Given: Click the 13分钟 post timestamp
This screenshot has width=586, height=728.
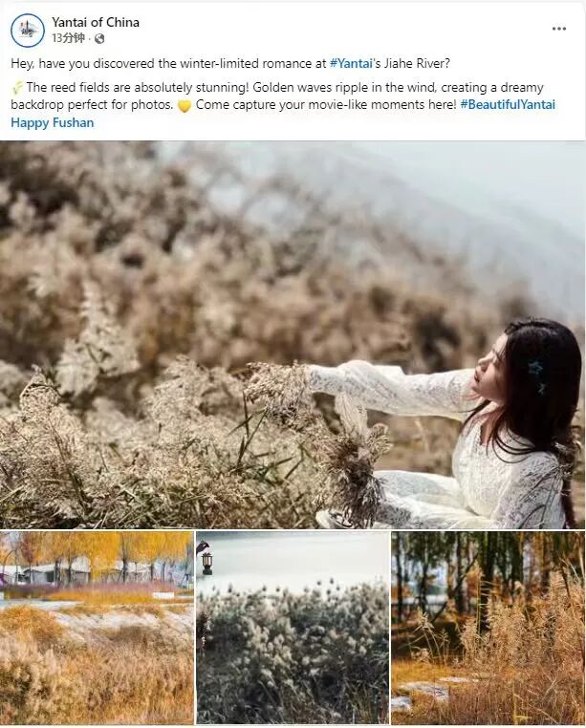Looking at the screenshot, I should click(68, 38).
